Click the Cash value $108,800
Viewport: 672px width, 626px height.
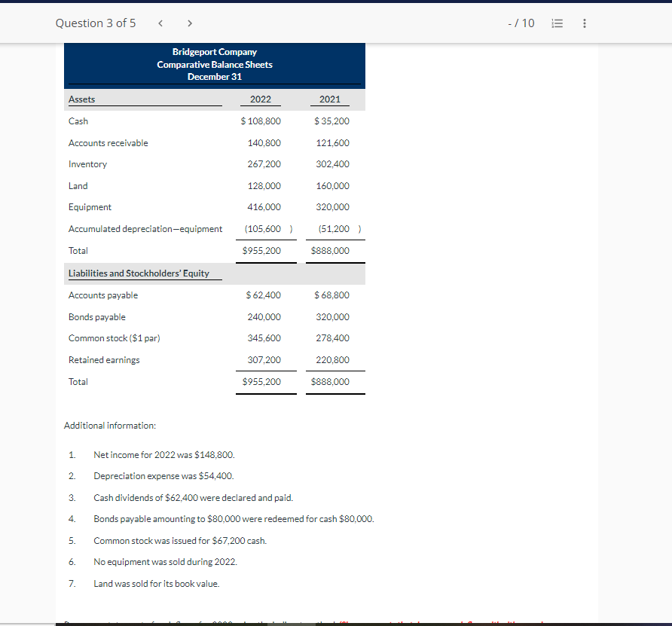261,121
